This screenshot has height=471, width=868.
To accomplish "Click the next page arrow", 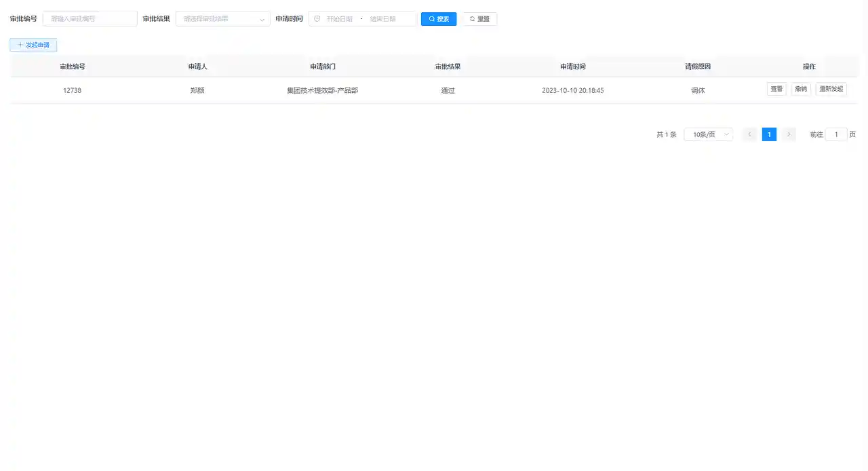I will click(x=789, y=134).
